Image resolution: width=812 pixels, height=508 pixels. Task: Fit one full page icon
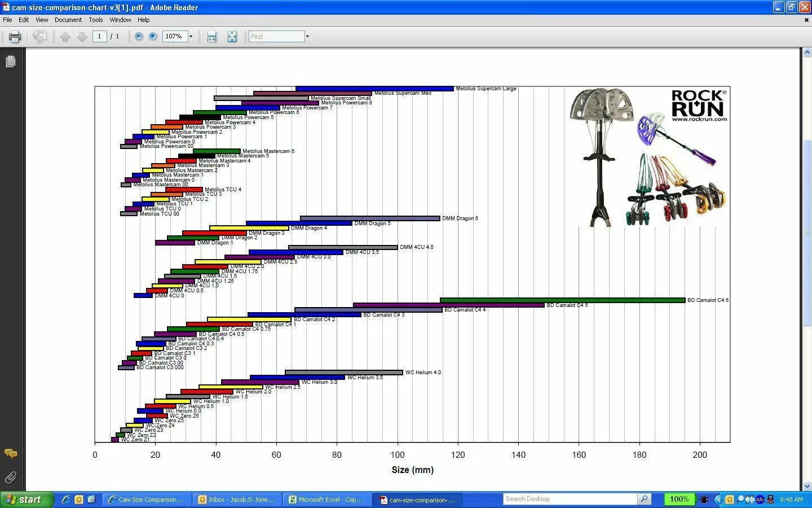pyautogui.click(x=232, y=37)
